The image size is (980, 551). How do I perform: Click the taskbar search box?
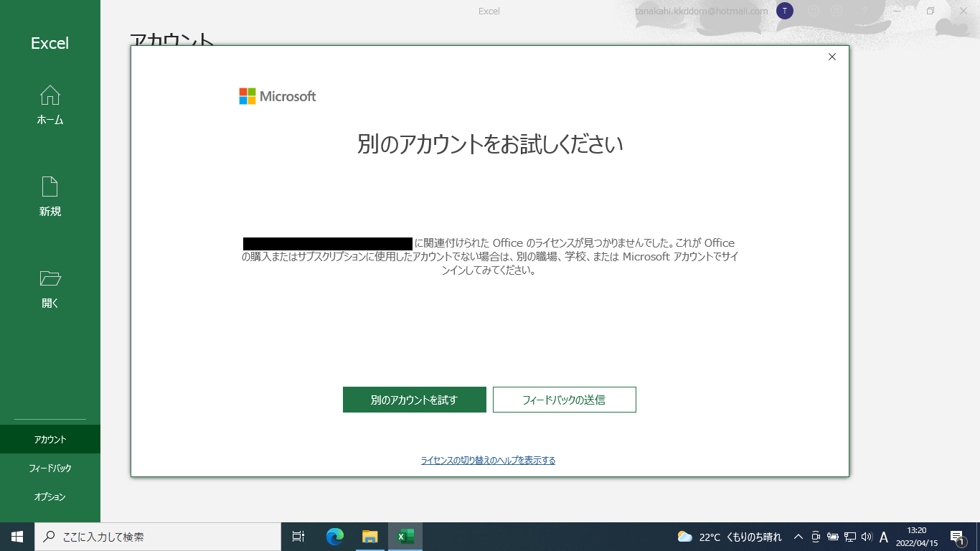(x=158, y=537)
